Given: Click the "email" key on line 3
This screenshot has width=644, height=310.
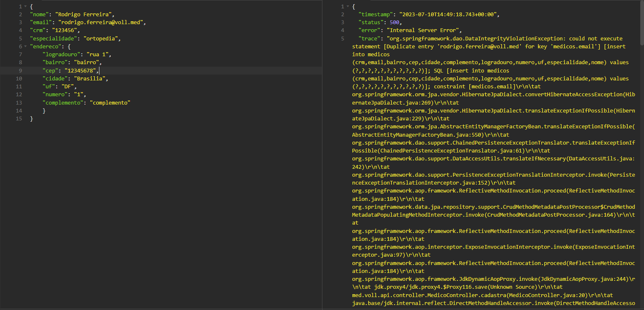Looking at the screenshot, I should pos(41,22).
